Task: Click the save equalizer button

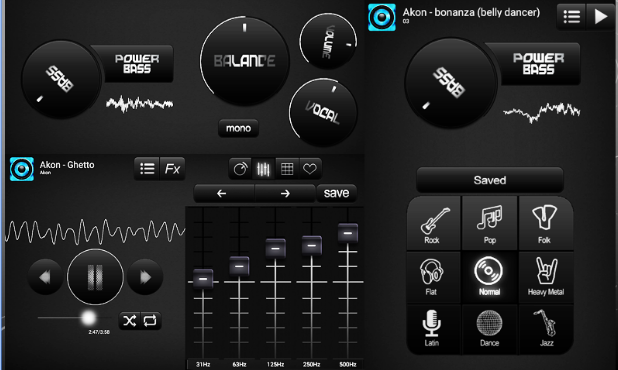Action: [x=337, y=193]
